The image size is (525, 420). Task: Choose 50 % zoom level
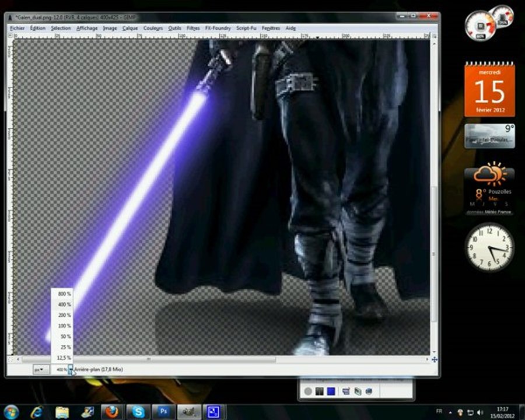62,336
